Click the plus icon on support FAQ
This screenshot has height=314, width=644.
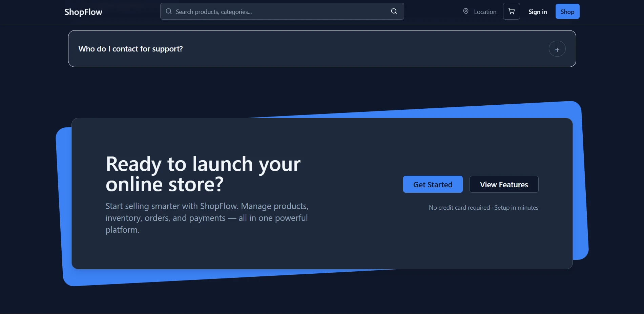click(557, 49)
